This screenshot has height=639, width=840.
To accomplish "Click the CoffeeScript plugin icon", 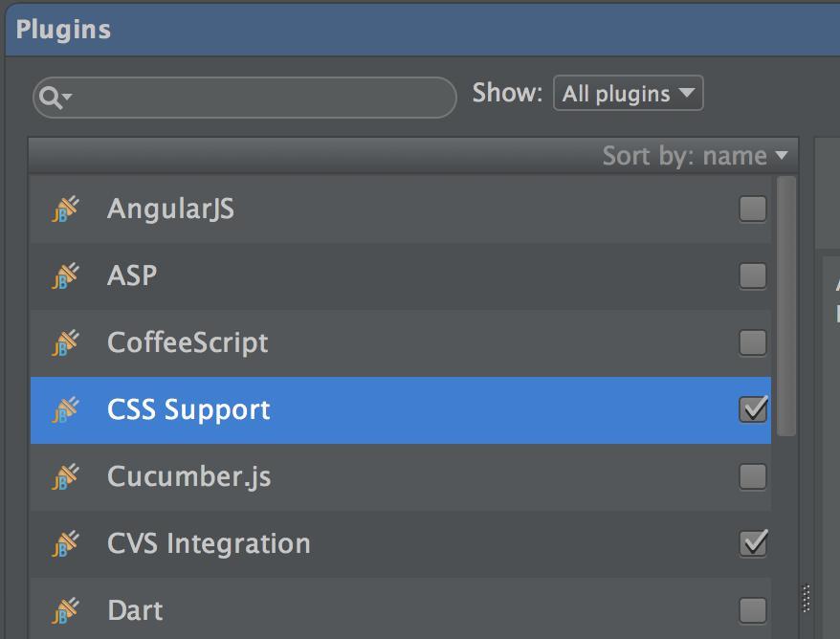I will pyautogui.click(x=65, y=342).
